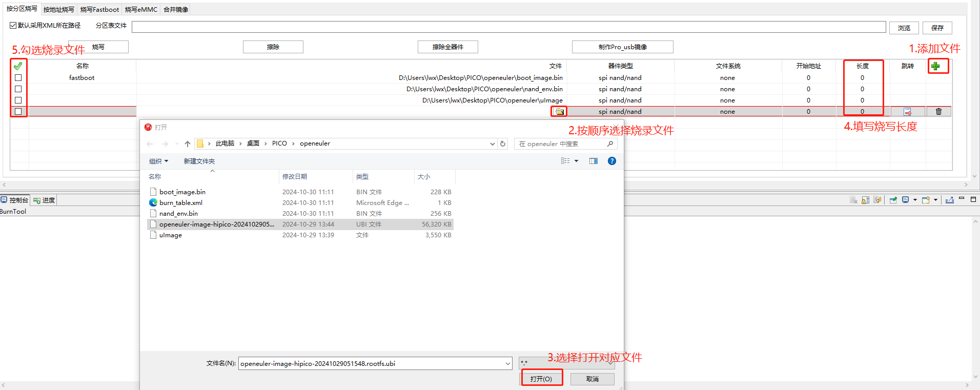Toggle the preview pane icon in the dialog
Viewport: 980px width, 390px height.
point(594,161)
